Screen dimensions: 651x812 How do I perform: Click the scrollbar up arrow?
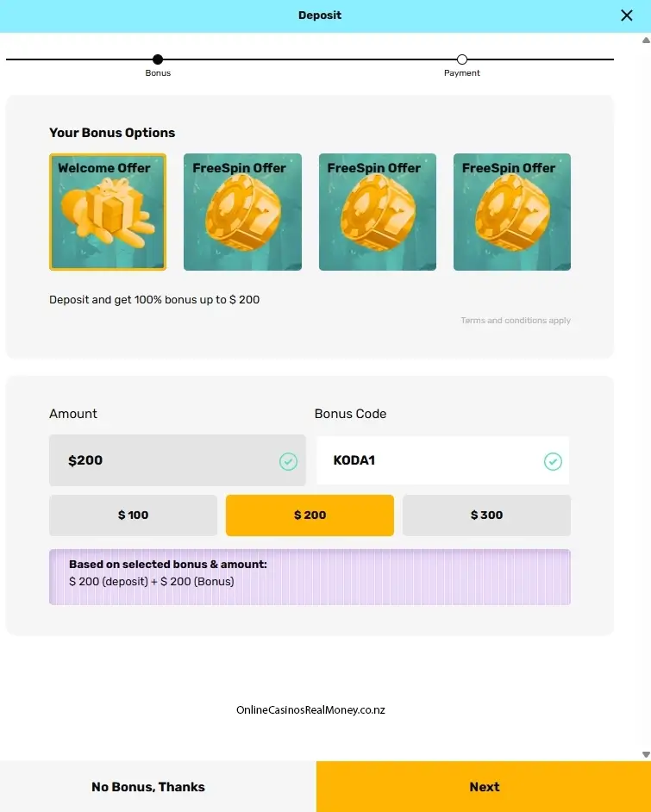click(x=644, y=38)
